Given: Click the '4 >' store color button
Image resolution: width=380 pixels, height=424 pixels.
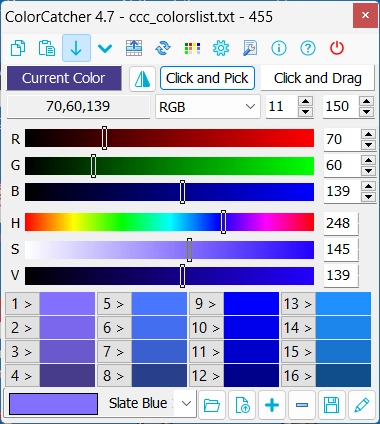Looking at the screenshot, I should click(22, 376).
